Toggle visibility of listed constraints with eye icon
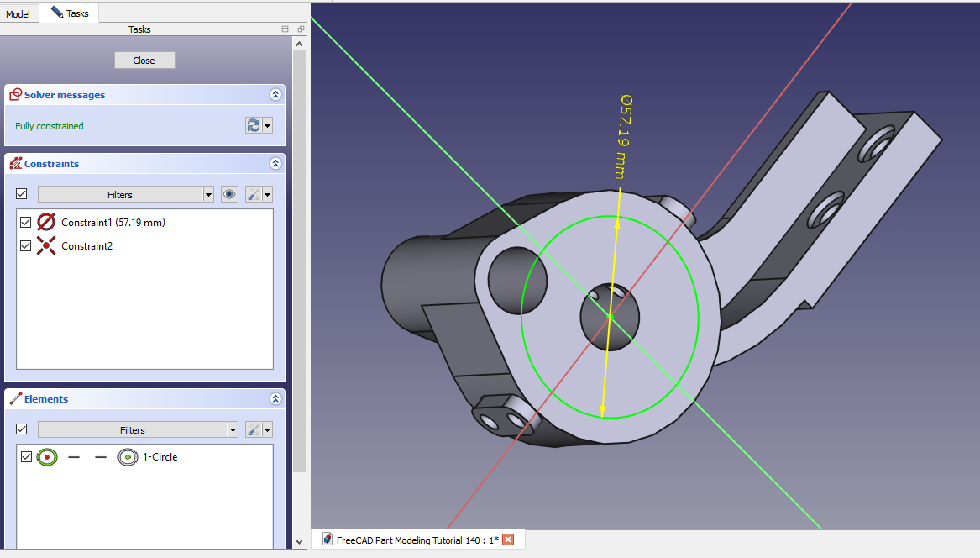The width and height of the screenshot is (980, 558). click(229, 194)
